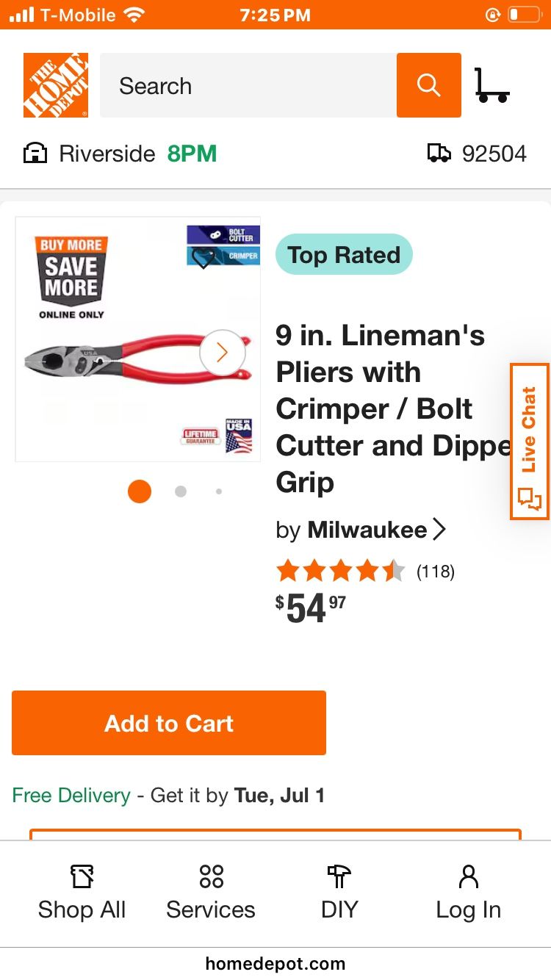The height and width of the screenshot is (980, 551).
Task: Advance to the next product image
Action: click(x=222, y=353)
